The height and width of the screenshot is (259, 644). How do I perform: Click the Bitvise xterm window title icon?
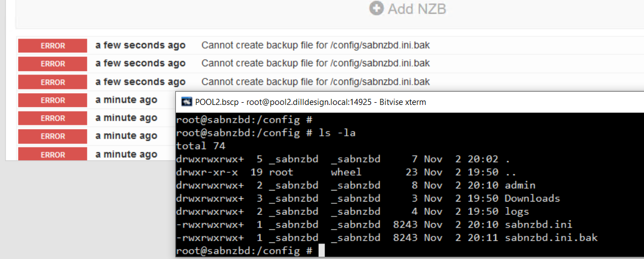(x=187, y=102)
